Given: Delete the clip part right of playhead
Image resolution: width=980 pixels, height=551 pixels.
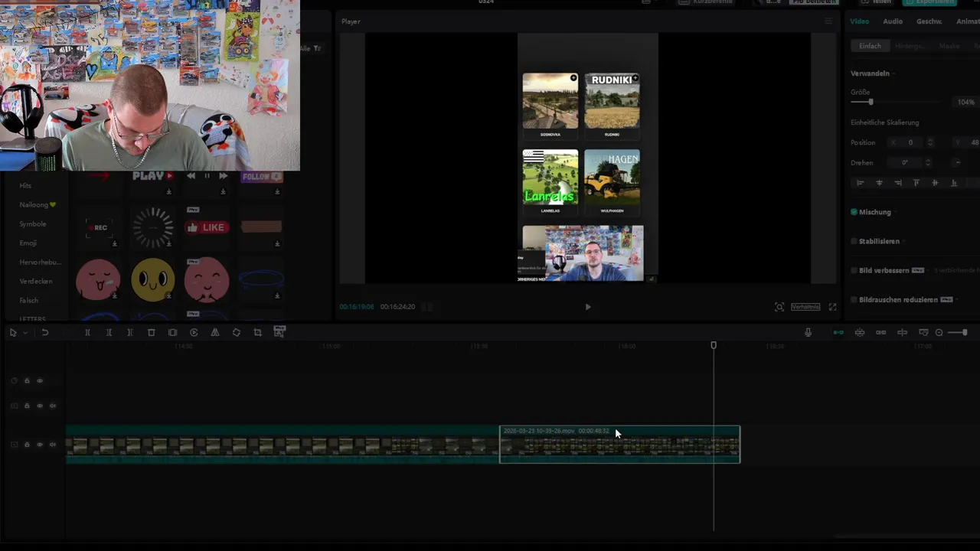Looking at the screenshot, I should 130,333.
